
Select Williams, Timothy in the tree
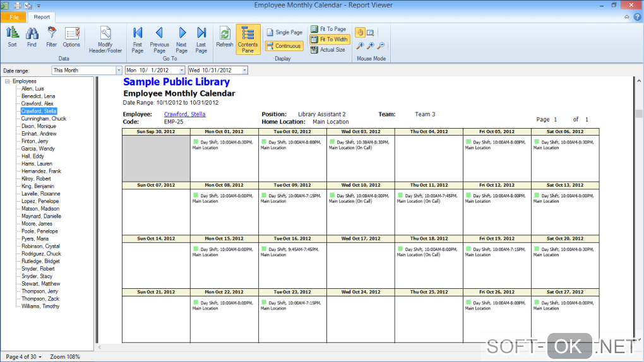[40, 306]
